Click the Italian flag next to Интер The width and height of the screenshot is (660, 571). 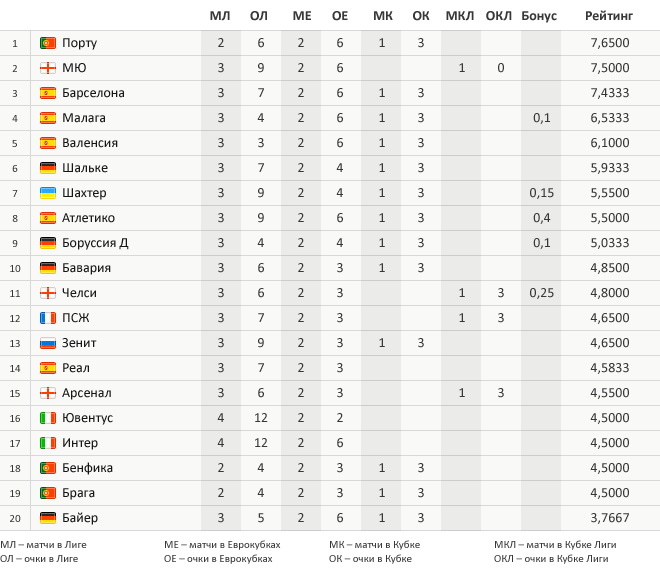47,443
